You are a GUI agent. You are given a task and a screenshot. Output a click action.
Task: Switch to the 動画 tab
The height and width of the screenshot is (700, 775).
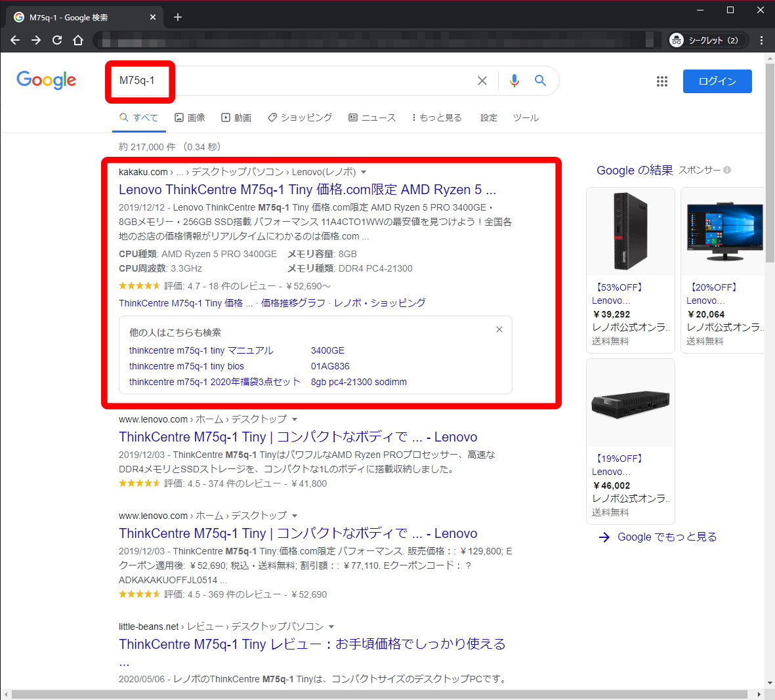point(236,117)
